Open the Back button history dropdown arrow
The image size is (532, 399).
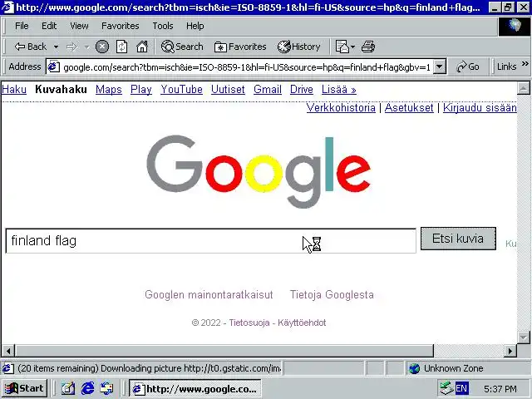point(56,47)
